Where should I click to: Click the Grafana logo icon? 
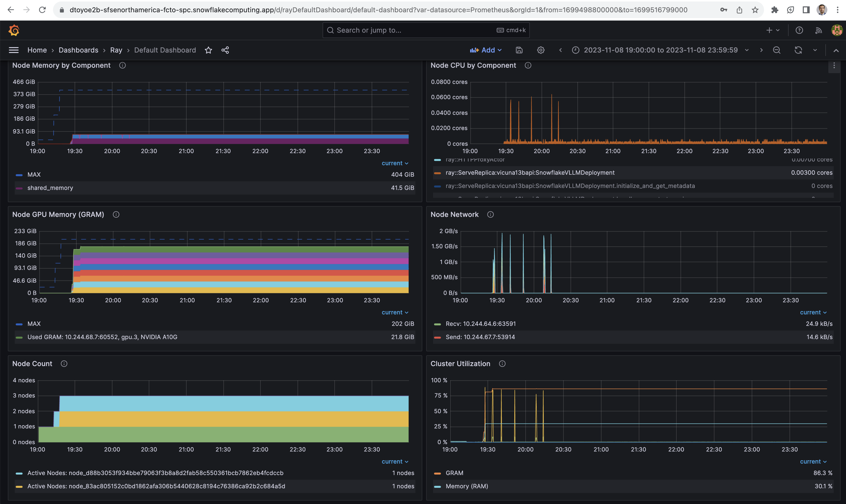14,30
